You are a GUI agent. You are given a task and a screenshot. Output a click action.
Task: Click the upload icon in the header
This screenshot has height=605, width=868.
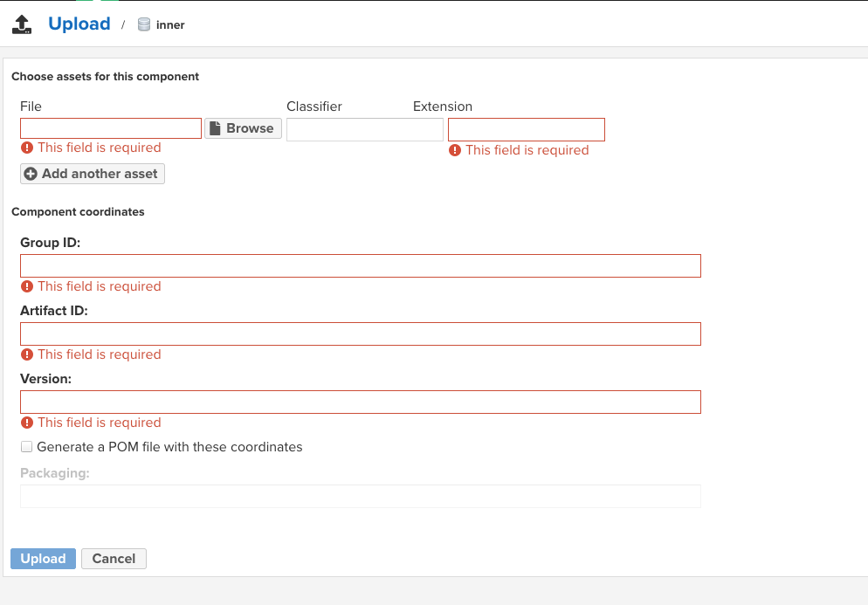[x=22, y=24]
